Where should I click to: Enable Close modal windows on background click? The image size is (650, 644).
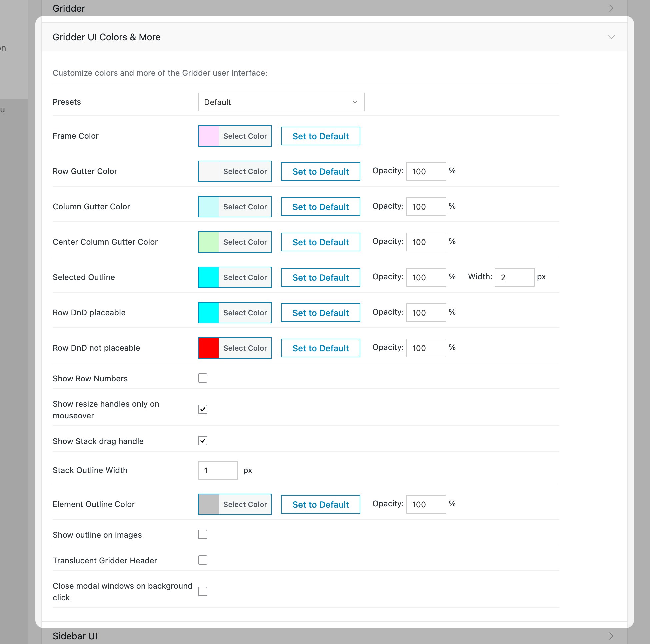[203, 591]
